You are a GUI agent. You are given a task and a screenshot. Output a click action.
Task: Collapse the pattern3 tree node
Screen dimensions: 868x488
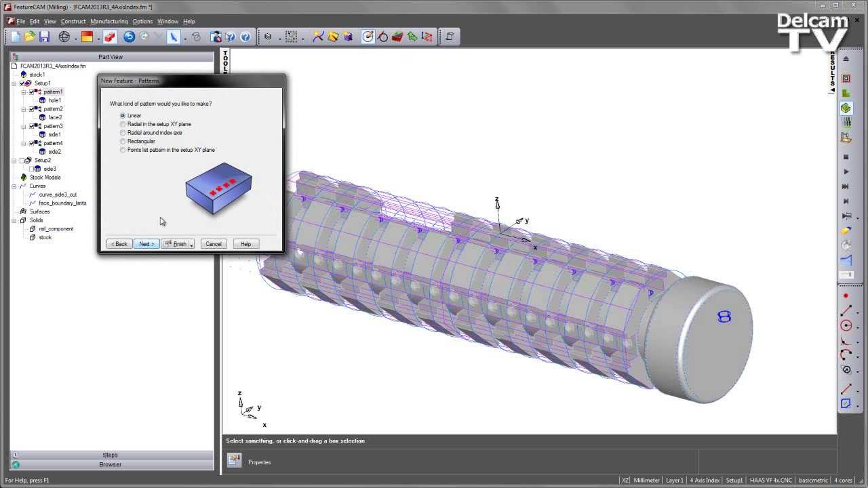[x=24, y=126]
